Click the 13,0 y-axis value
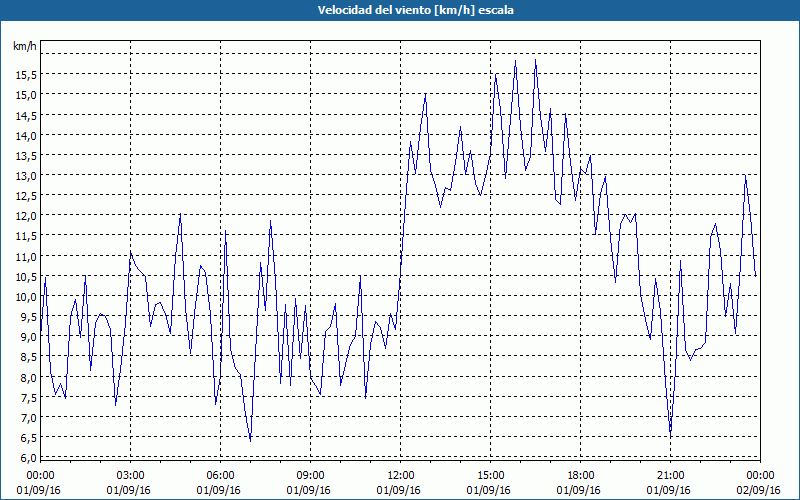The width and height of the screenshot is (800, 500). 26,176
